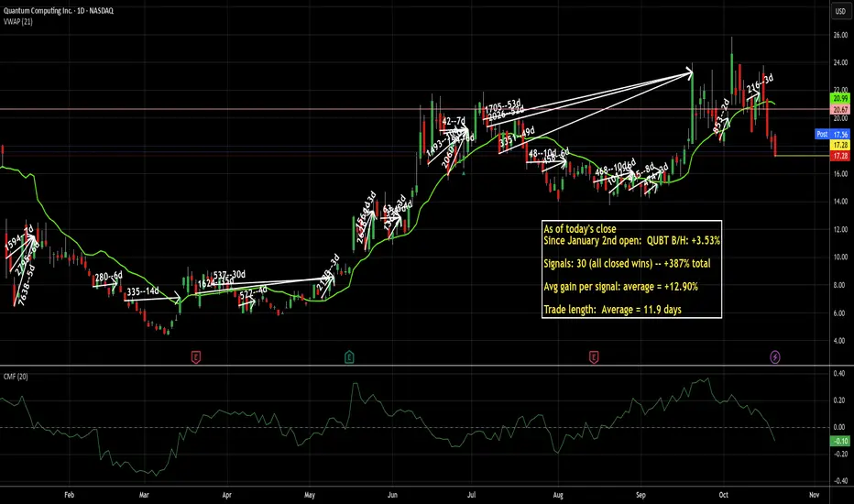Click the Jul label on time axis
This screenshot has width=854, height=504.
coord(472,495)
